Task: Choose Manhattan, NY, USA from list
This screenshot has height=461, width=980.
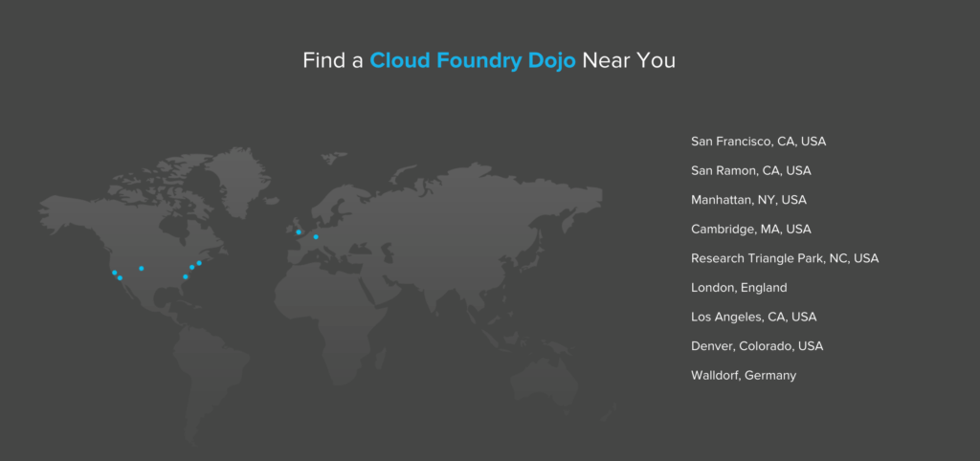Action: pyautogui.click(x=748, y=200)
